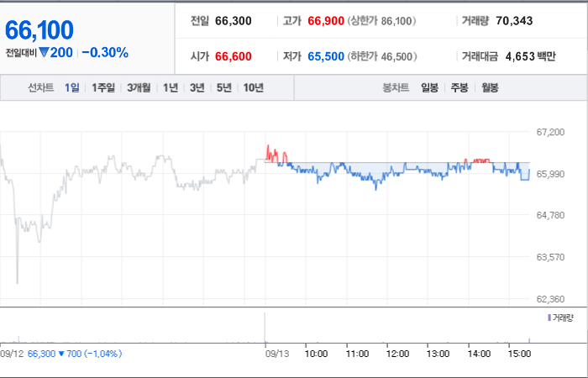This screenshot has width=588, height=378.
Task: Click the 저가 value 65,500
Action: tap(326, 56)
